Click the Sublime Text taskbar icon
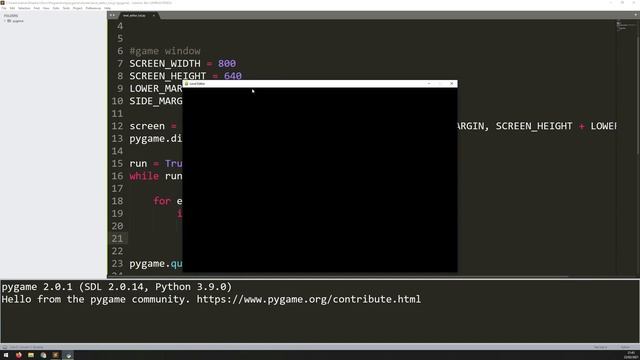The height and width of the screenshot is (360, 640). click(56, 355)
